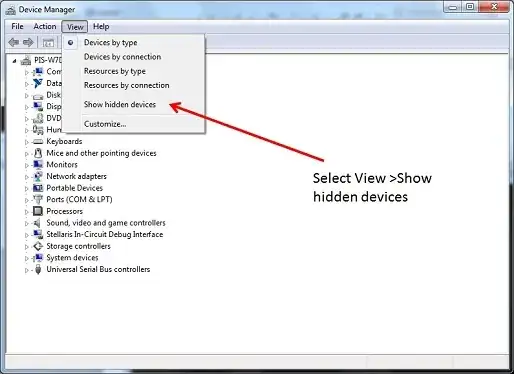Expand Ports (COM & LPT) category
514x374 pixels.
coord(27,200)
